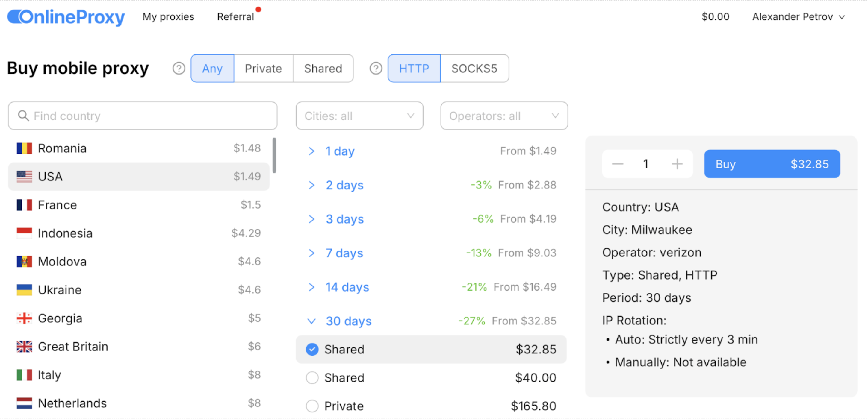Viewport: 868px width, 419px height.
Task: Click search magnifier in Find country field
Action: [x=23, y=116]
